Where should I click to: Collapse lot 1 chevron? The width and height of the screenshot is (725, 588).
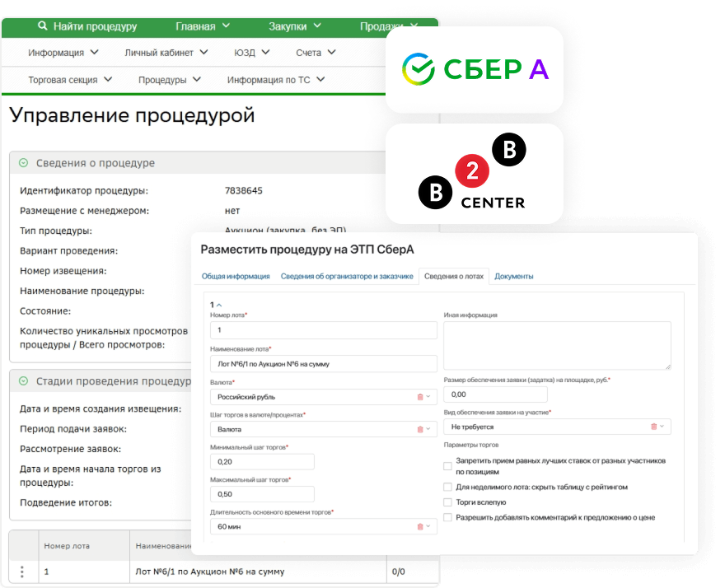[219, 305]
